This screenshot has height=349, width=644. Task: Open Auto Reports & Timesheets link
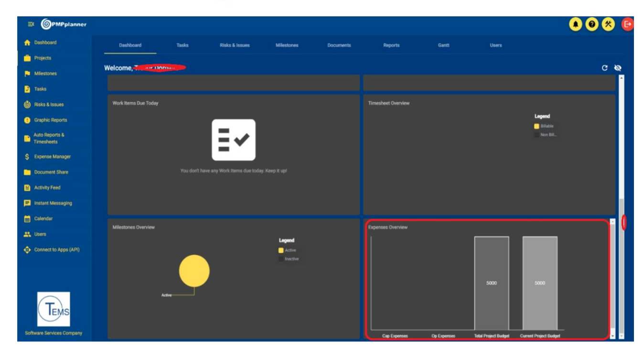48,138
